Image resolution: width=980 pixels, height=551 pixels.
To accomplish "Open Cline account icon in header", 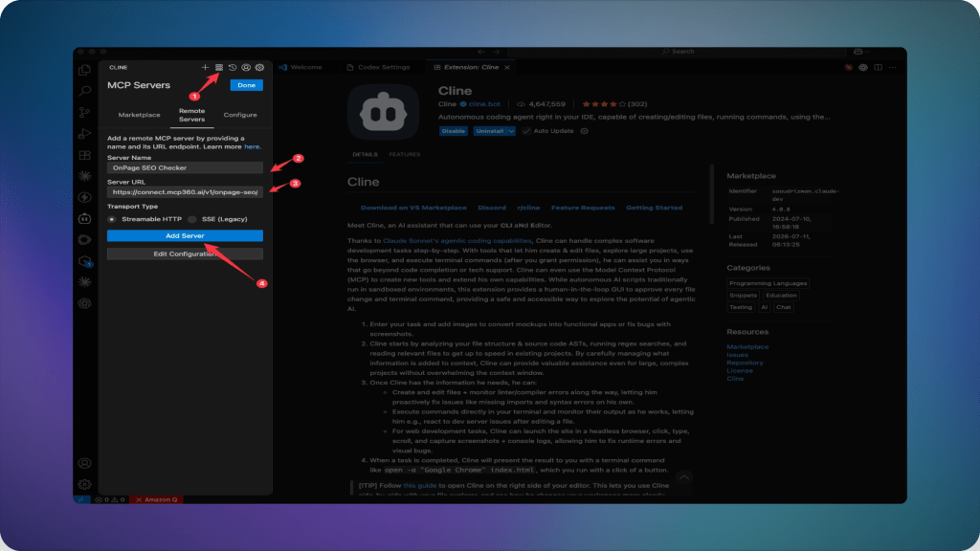I will tap(246, 67).
